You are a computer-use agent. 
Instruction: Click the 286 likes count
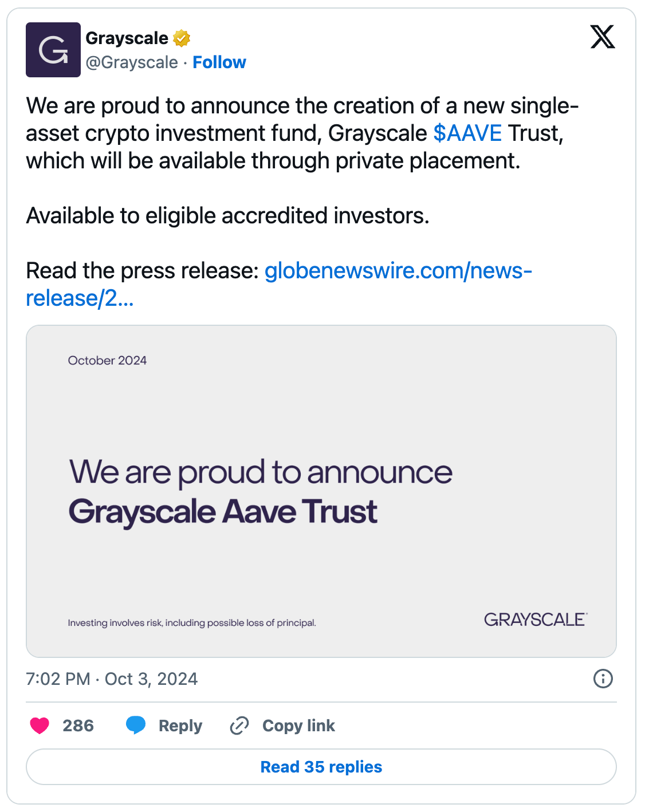click(78, 726)
